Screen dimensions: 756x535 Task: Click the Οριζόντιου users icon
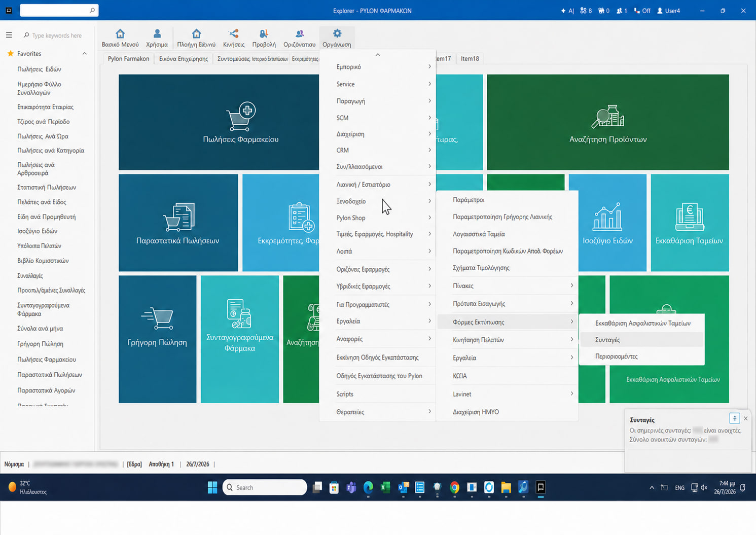[300, 34]
